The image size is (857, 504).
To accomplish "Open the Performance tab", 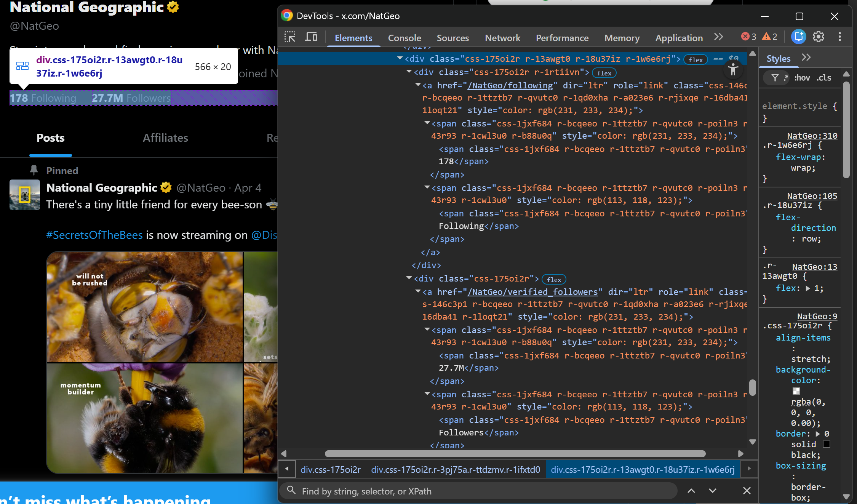I will pyautogui.click(x=562, y=38).
